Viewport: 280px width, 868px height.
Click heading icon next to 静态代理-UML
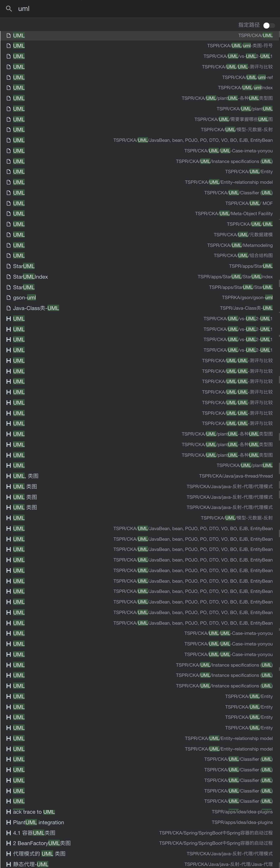(x=9, y=864)
